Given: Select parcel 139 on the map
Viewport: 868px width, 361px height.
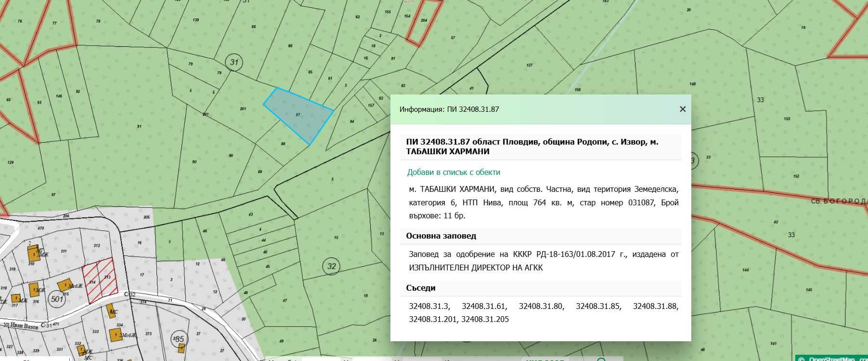Looking at the screenshot, I should coord(195,20).
